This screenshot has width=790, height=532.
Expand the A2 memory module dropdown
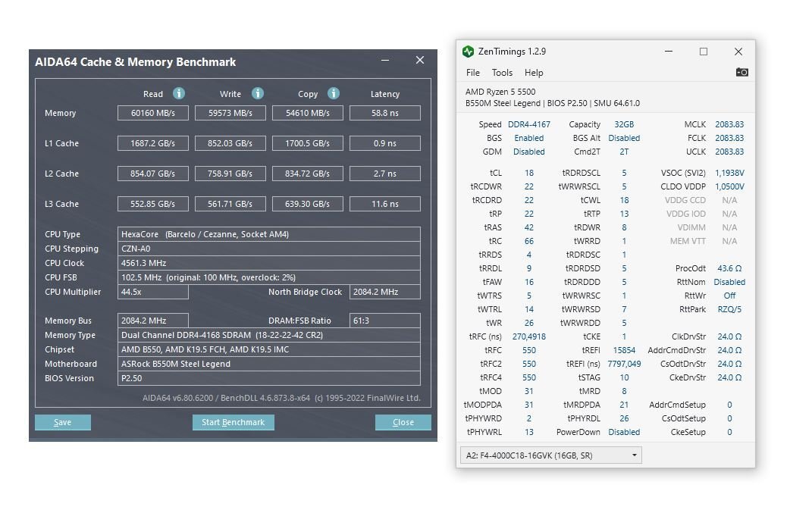pyautogui.click(x=550, y=455)
